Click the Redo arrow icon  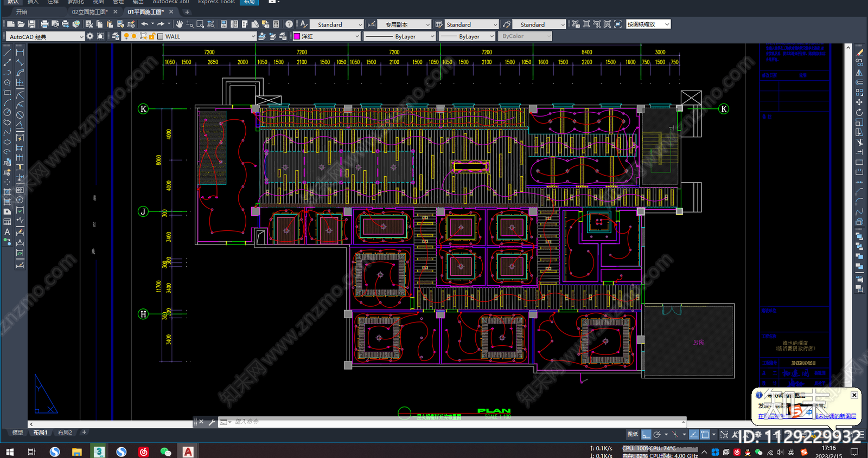coord(161,24)
